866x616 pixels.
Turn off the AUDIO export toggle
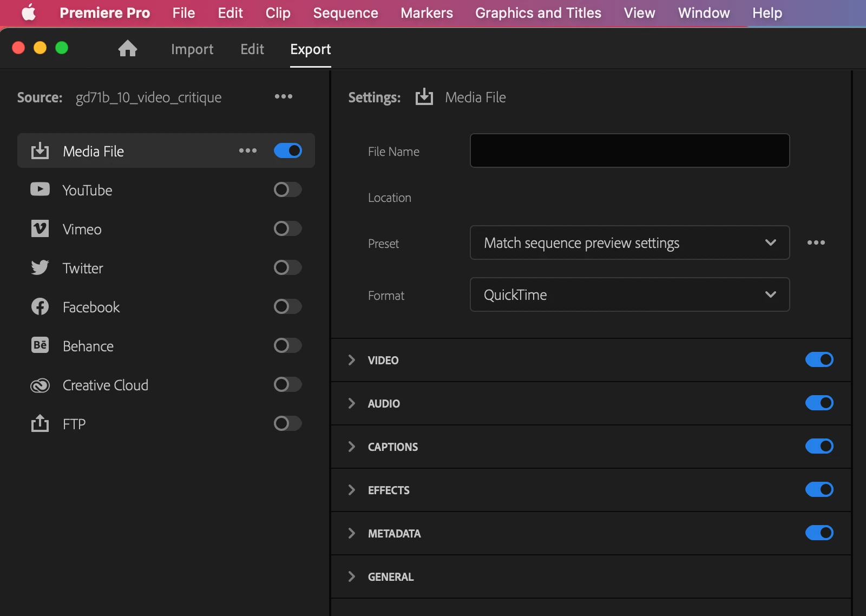click(x=819, y=403)
